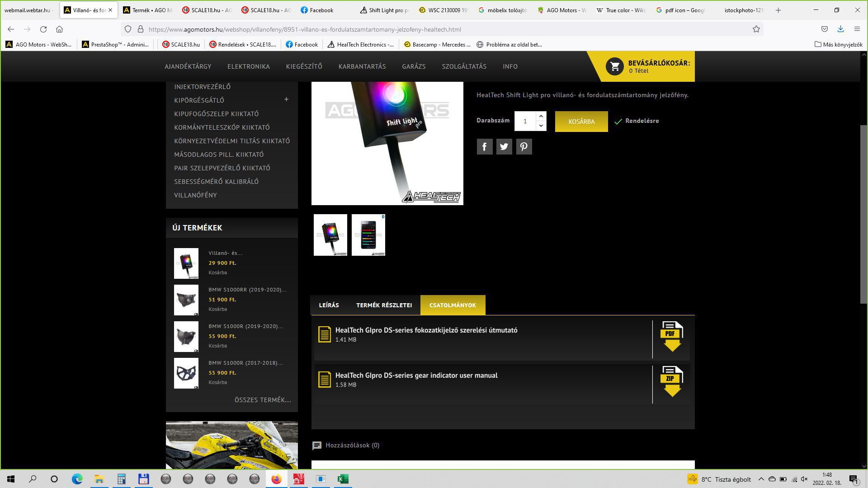
Task: Switch to the LEÍRÁS tab
Action: 329,305
